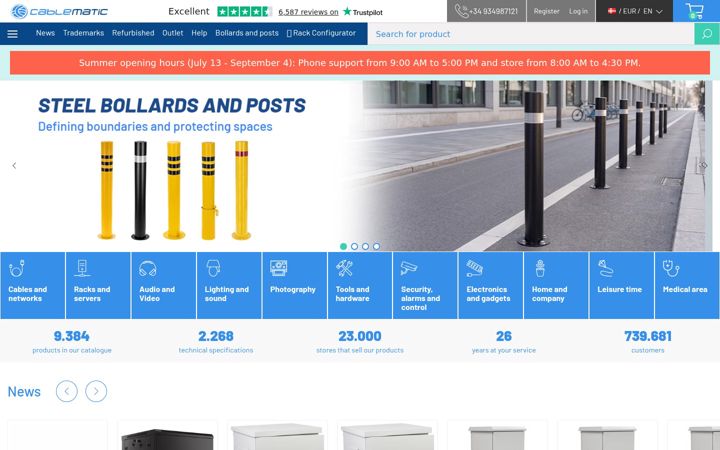Click the Tools and hardware label

352,294
